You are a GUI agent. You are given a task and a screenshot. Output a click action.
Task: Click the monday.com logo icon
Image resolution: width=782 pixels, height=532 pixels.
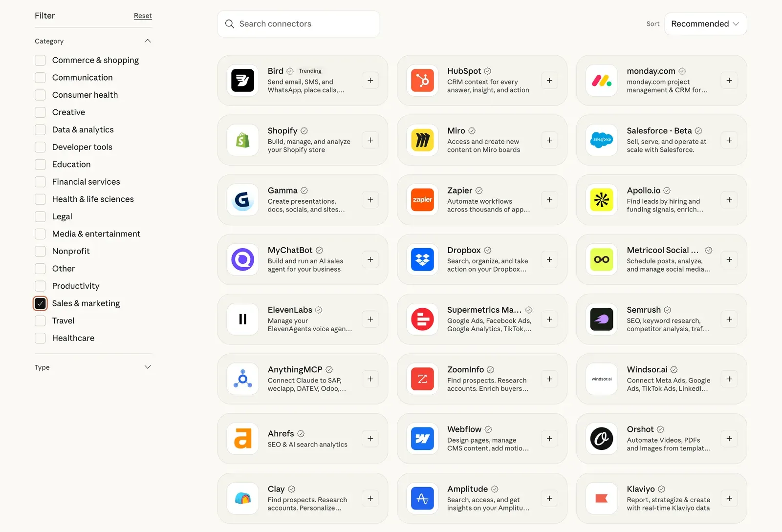click(x=602, y=81)
